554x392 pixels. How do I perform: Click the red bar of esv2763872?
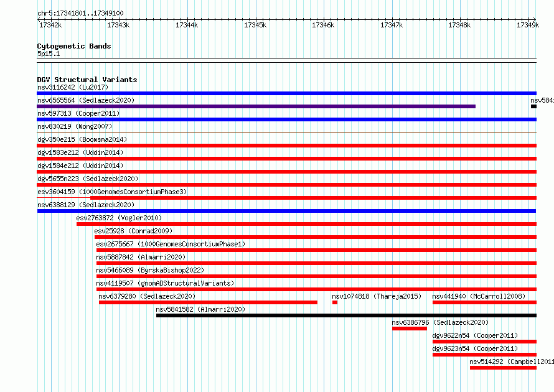coord(307,224)
